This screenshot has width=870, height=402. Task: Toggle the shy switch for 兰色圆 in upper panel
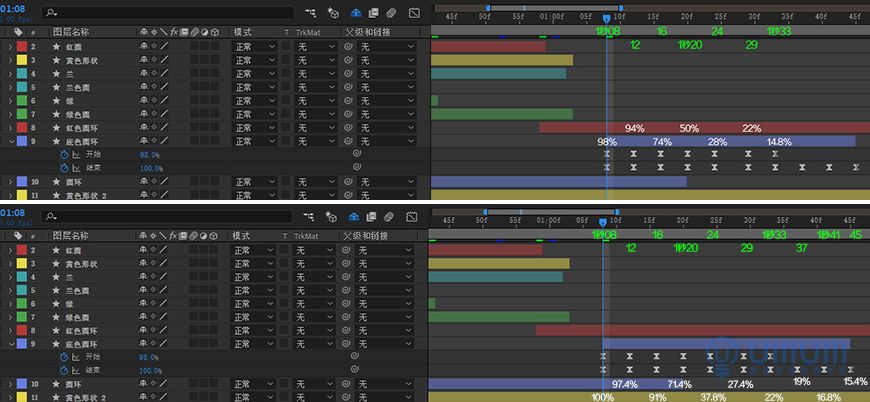pyautogui.click(x=144, y=87)
